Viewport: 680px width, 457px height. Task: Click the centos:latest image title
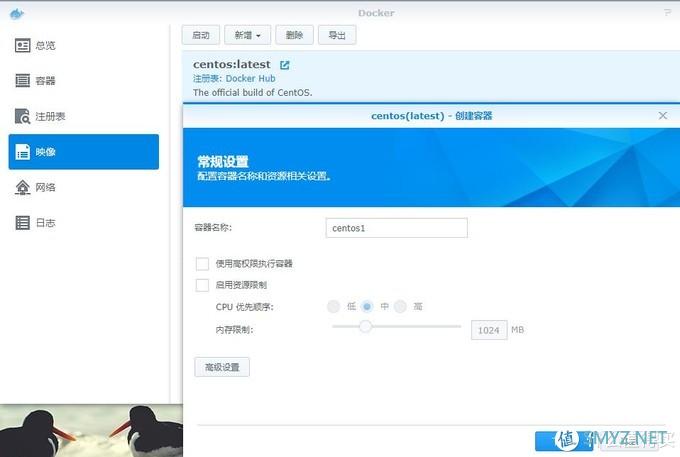click(232, 65)
